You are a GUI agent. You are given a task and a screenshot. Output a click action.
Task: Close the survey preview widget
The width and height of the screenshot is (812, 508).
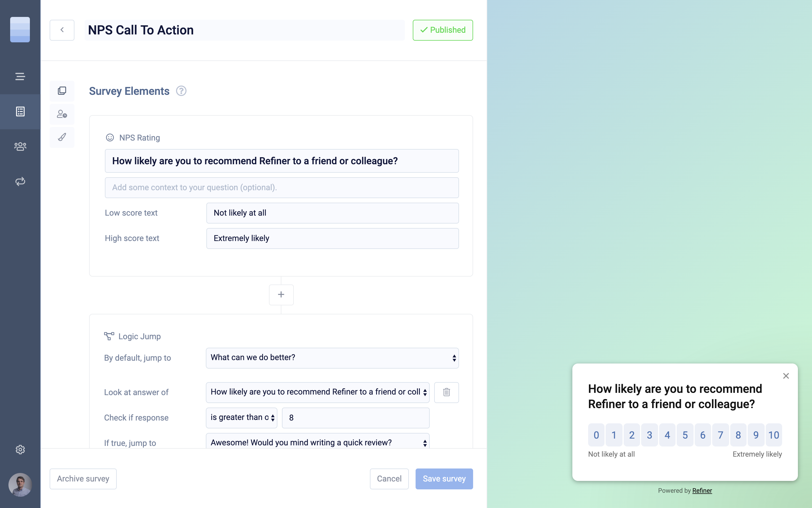[786, 376]
